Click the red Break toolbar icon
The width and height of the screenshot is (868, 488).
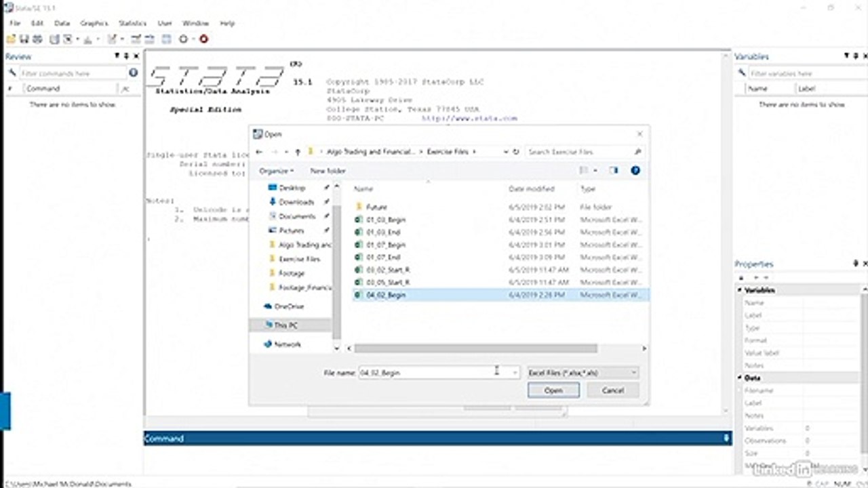[203, 39]
